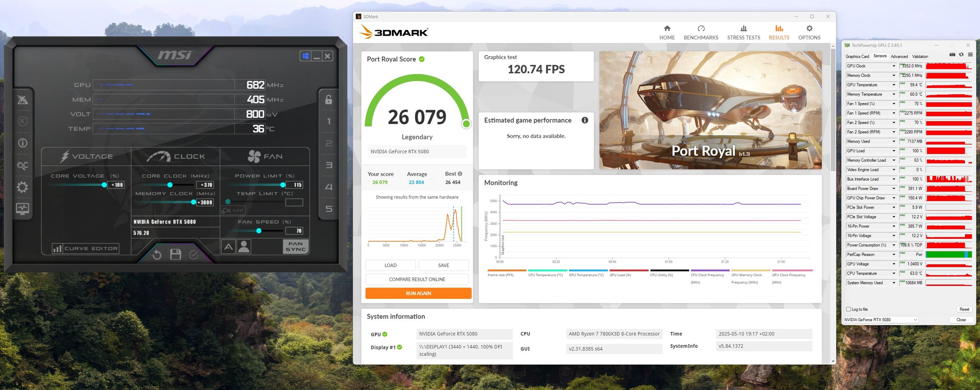Switch to GPU-Z Validation tab
The width and height of the screenshot is (980, 390).
click(x=920, y=57)
